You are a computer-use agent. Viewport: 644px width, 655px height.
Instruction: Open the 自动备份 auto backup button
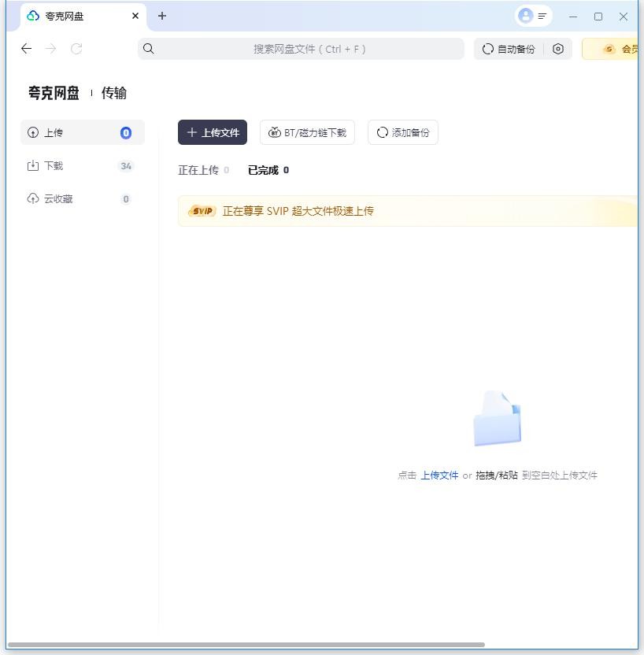(509, 49)
